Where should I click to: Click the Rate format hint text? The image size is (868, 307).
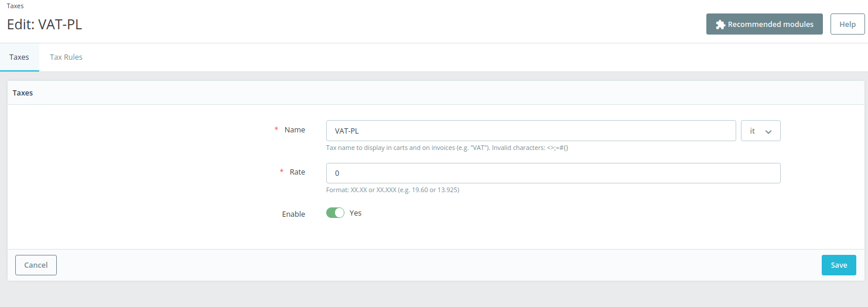click(392, 190)
